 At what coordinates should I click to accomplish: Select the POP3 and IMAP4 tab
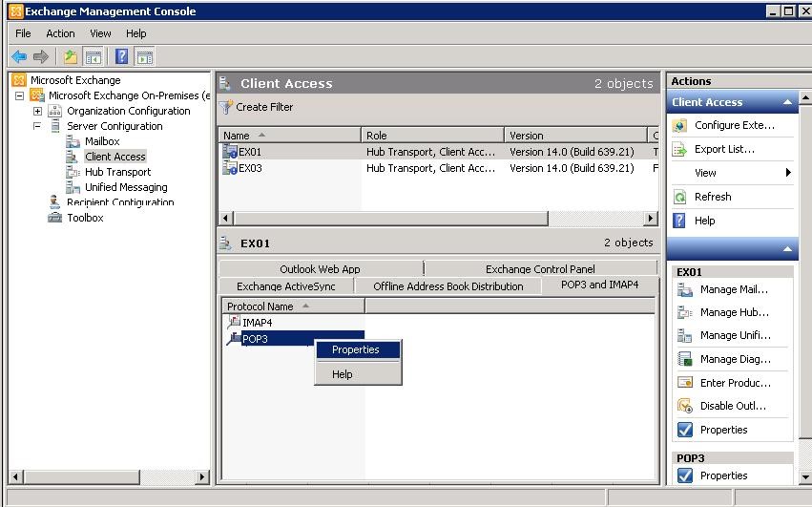[599, 285]
